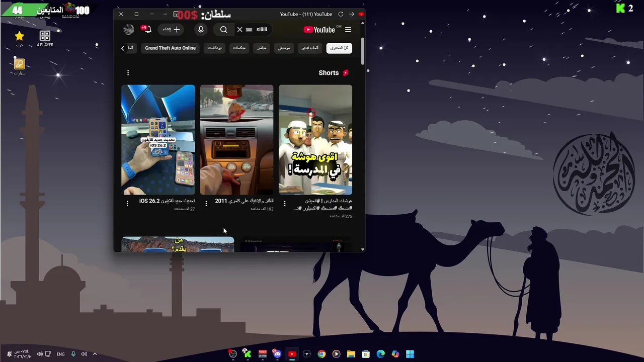Viewport: 644px width, 362px height.
Task: Open the steering wheel app on taskbar
Action: coord(306,354)
